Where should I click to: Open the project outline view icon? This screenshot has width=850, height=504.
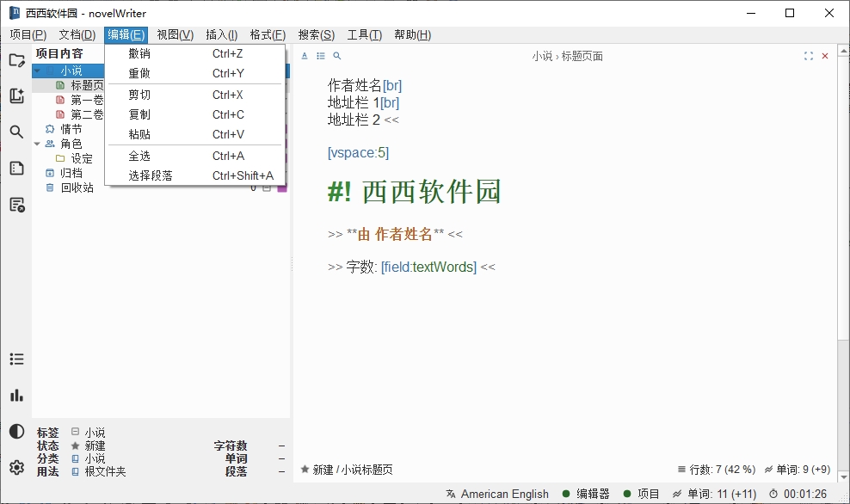(17, 168)
